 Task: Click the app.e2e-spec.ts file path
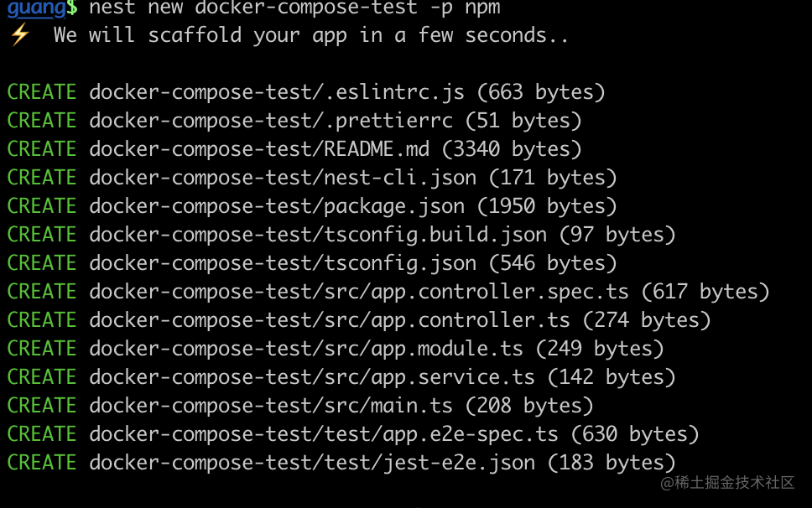324,434
